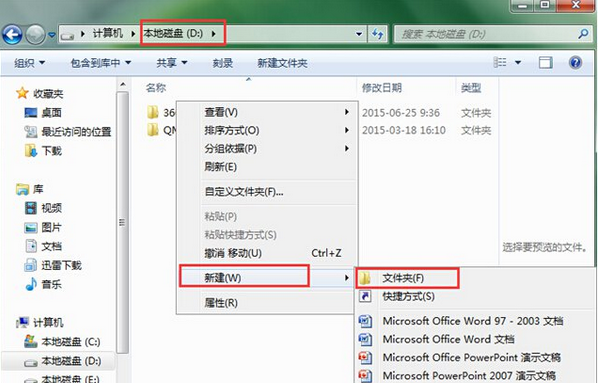605x383 pixels.
Task: Open the 文档 library
Action: [x=43, y=246]
